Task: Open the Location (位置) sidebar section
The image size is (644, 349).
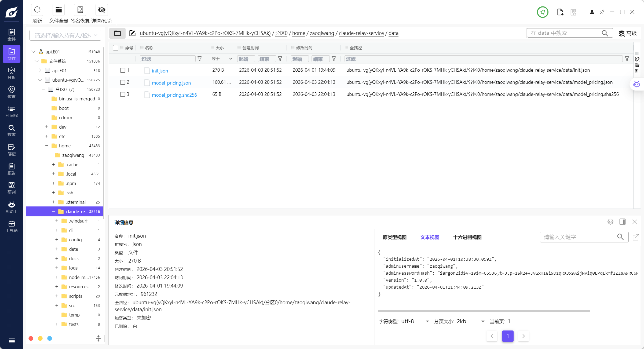Action: (12, 92)
